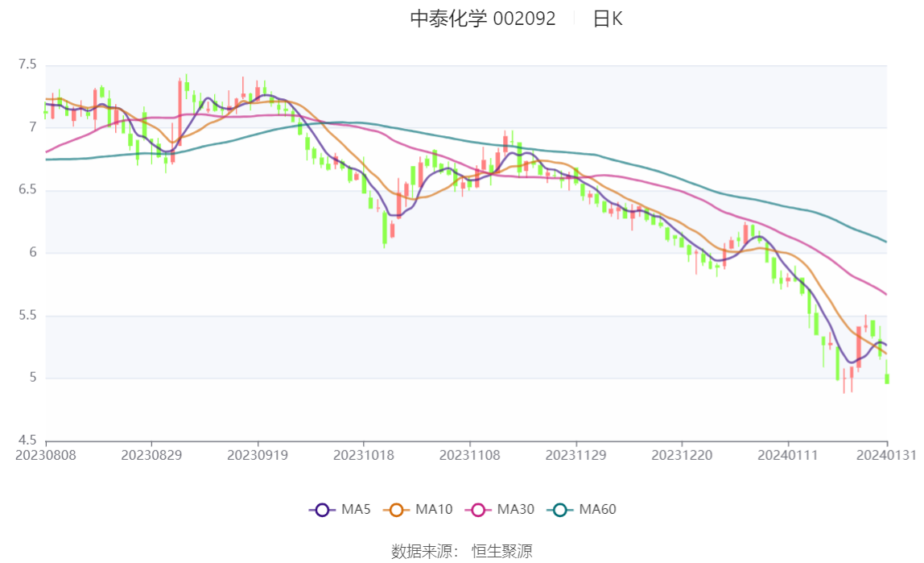924x563 pixels.
Task: Click the chart title 中泰化学 002092
Action: click(x=483, y=19)
